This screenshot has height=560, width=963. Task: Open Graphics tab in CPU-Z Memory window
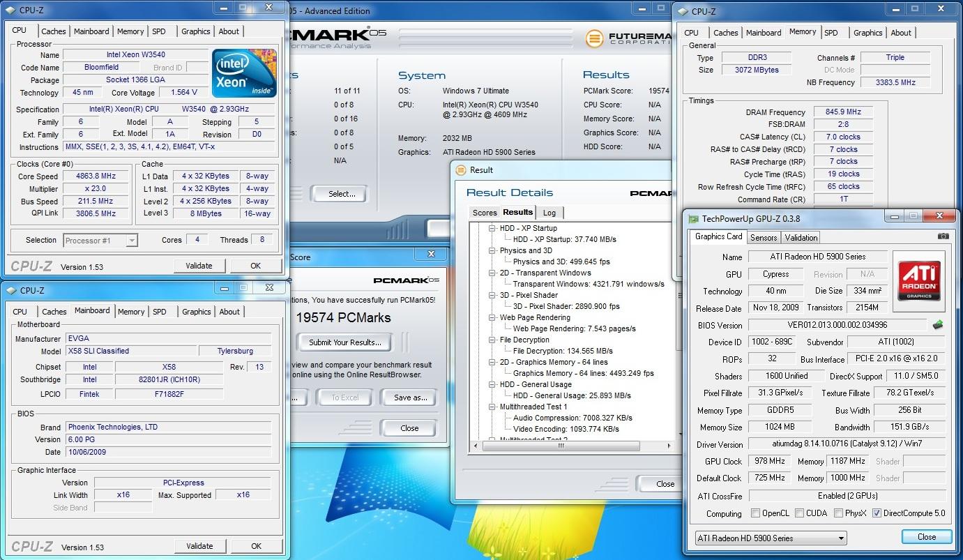[867, 33]
